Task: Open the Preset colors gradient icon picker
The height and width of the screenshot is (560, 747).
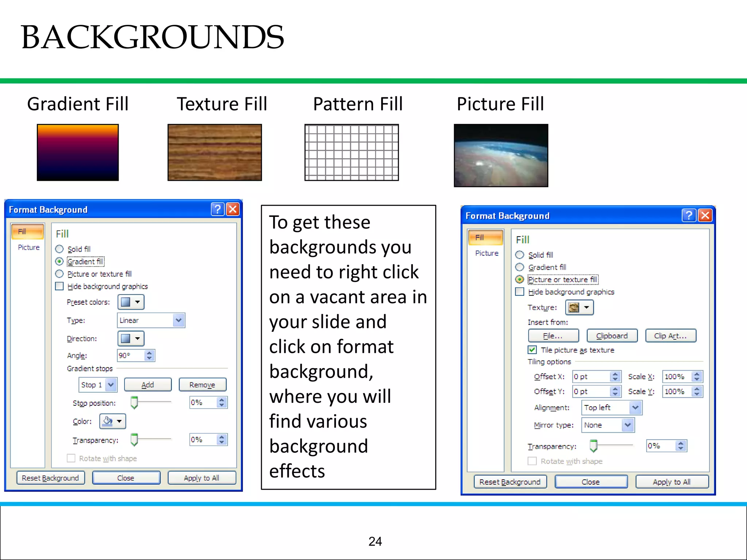Action: 131,302
